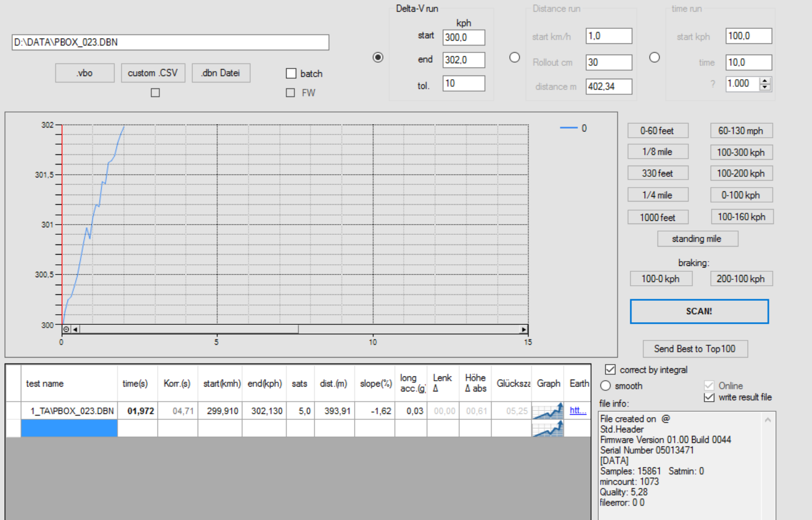Click the Delta-V end kph field
Image resolution: width=812 pixels, height=520 pixels.
pos(463,60)
